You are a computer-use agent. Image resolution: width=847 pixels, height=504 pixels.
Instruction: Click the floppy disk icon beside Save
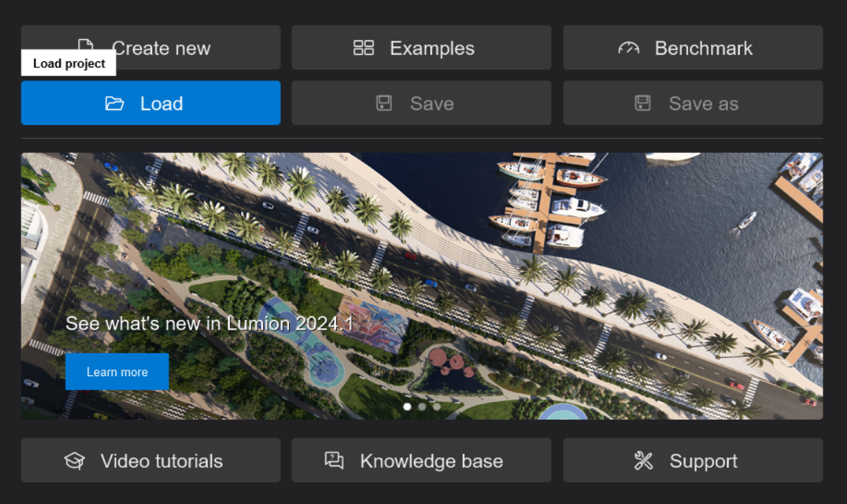pos(384,103)
